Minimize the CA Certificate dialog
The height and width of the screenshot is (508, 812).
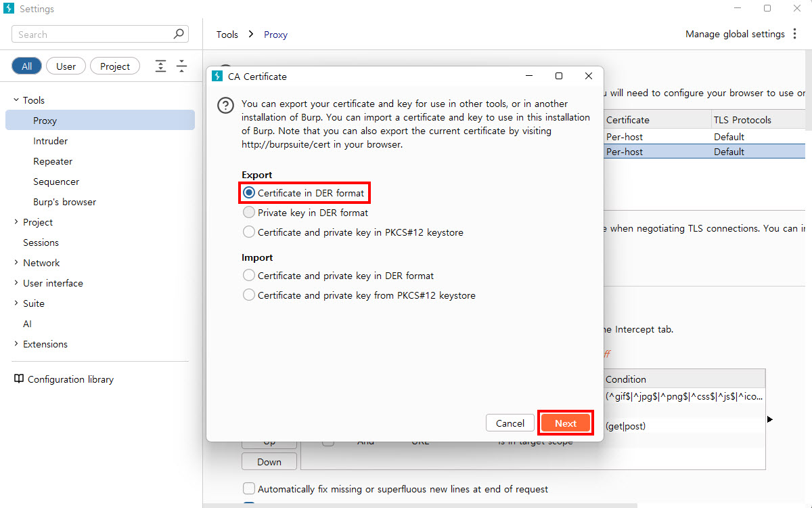click(528, 76)
